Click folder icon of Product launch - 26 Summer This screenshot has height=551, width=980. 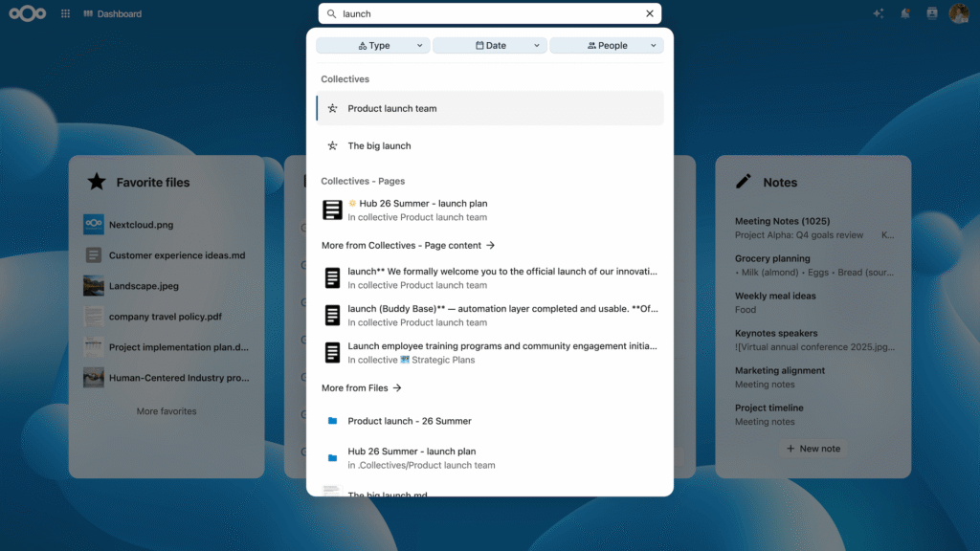332,421
